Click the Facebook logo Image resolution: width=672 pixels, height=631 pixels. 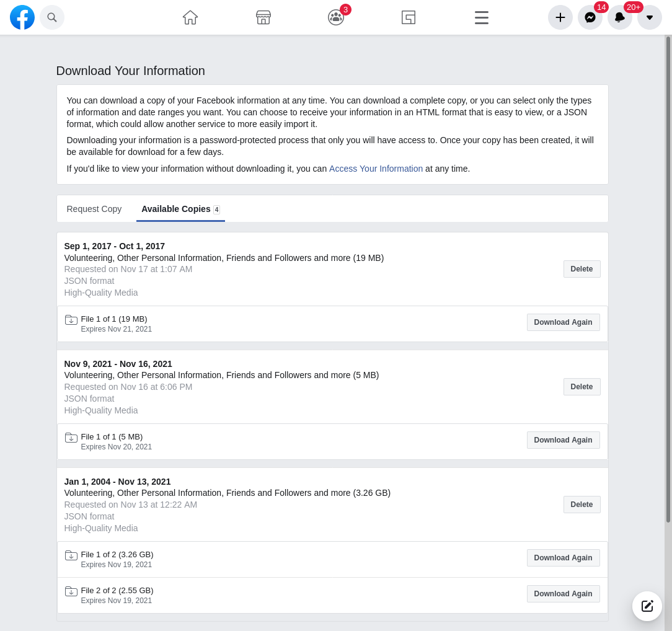click(x=22, y=17)
